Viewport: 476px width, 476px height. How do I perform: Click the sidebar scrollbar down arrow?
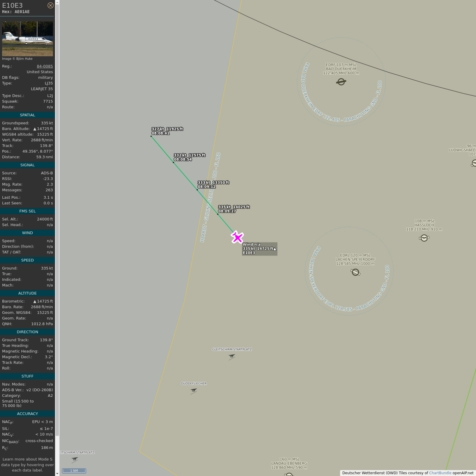pos(57,473)
